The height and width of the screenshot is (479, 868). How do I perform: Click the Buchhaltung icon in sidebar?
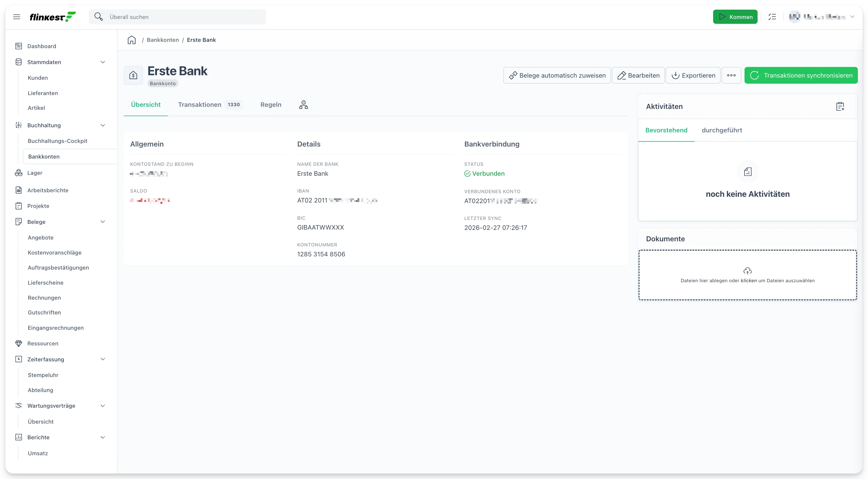click(19, 125)
